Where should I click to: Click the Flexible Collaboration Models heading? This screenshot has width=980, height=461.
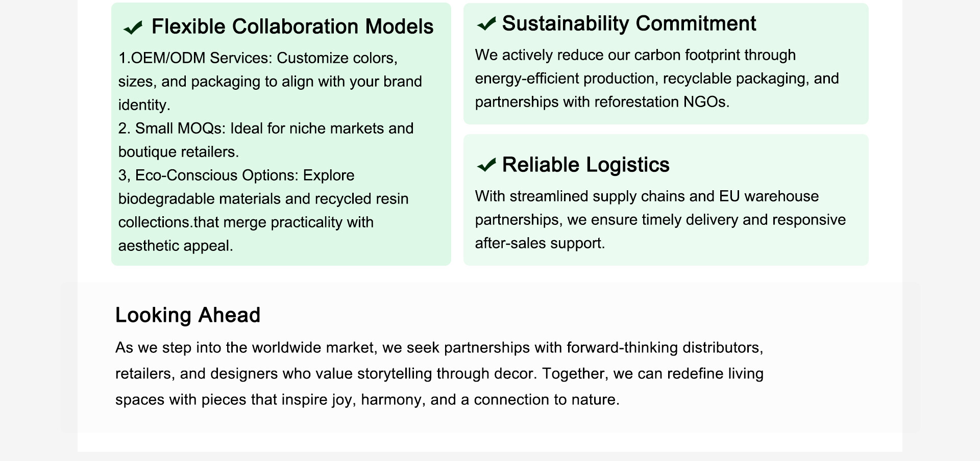tap(292, 27)
